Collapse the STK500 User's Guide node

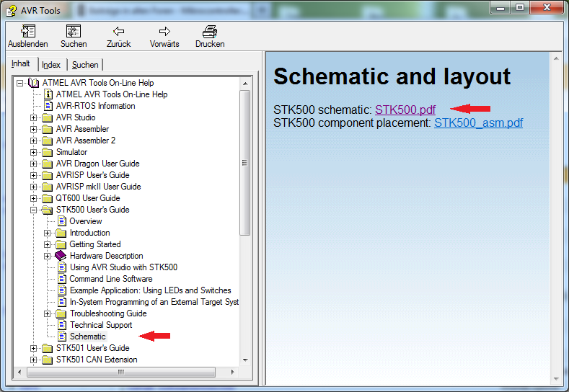[33, 210]
